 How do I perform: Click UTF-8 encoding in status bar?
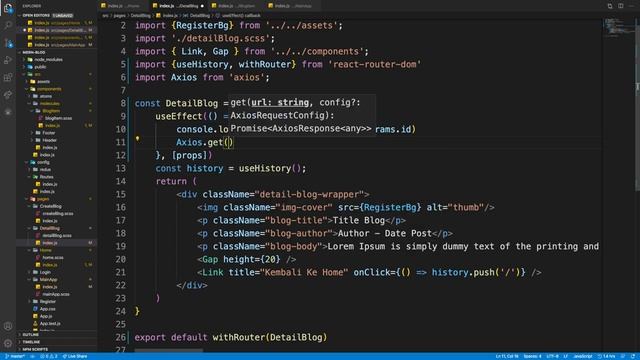coord(552,356)
